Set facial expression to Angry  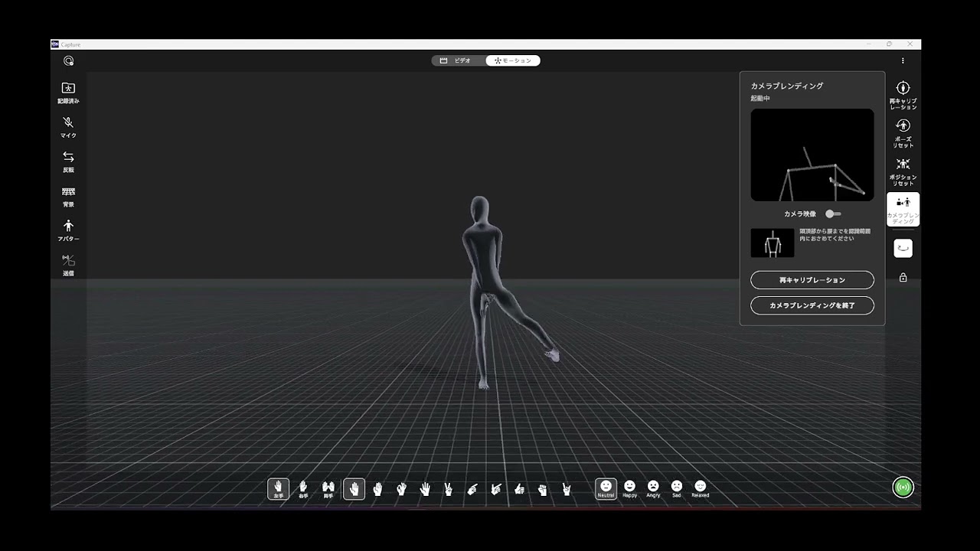[653, 489]
